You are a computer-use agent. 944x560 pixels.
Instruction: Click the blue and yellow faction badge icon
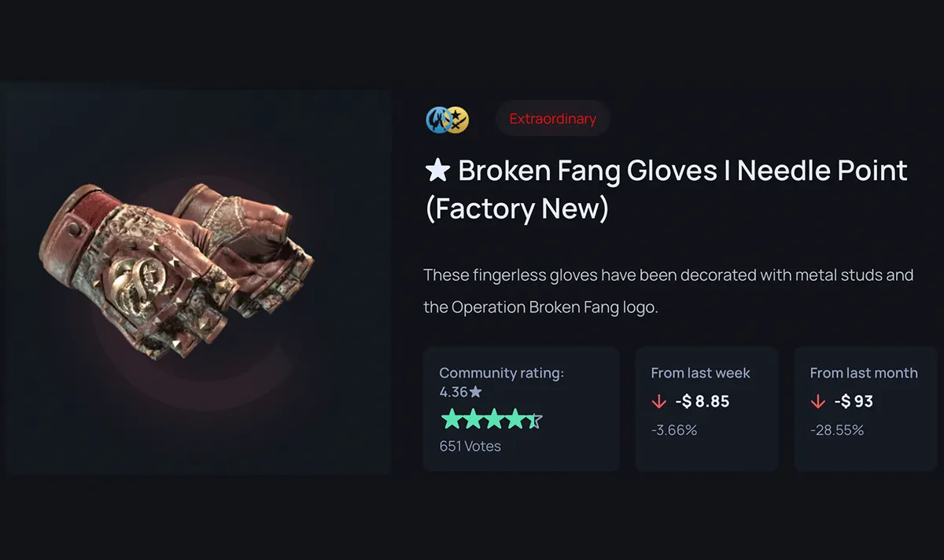point(447,120)
